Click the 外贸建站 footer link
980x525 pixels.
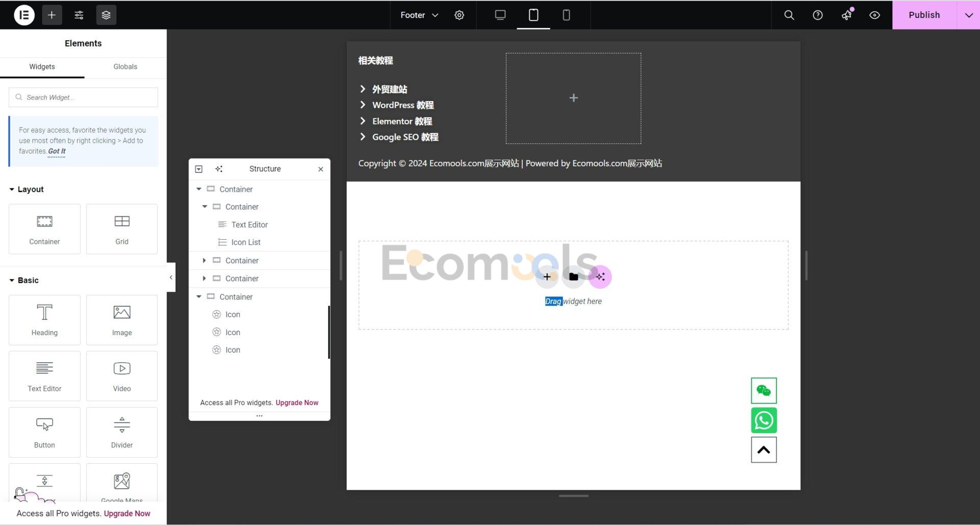click(389, 89)
